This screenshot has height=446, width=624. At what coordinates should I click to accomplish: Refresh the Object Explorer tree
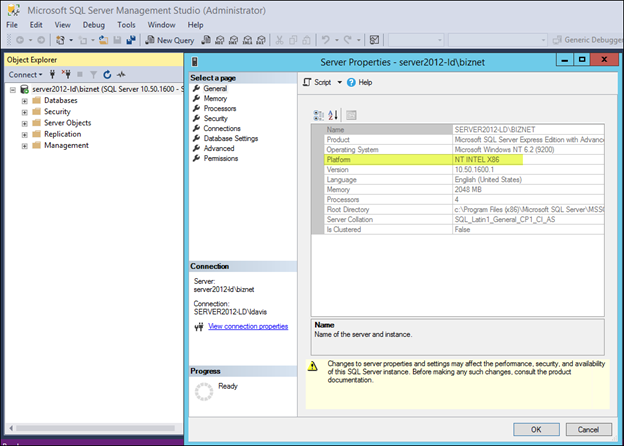(x=107, y=74)
